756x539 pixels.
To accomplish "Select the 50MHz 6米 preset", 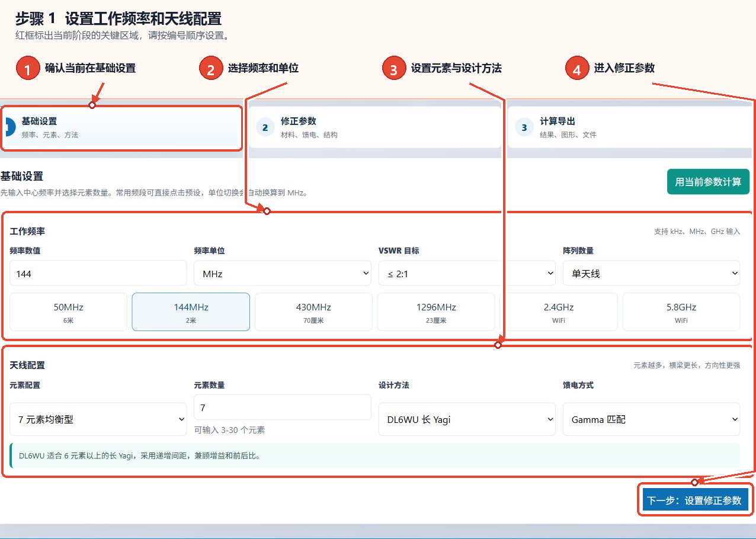I will coord(68,312).
